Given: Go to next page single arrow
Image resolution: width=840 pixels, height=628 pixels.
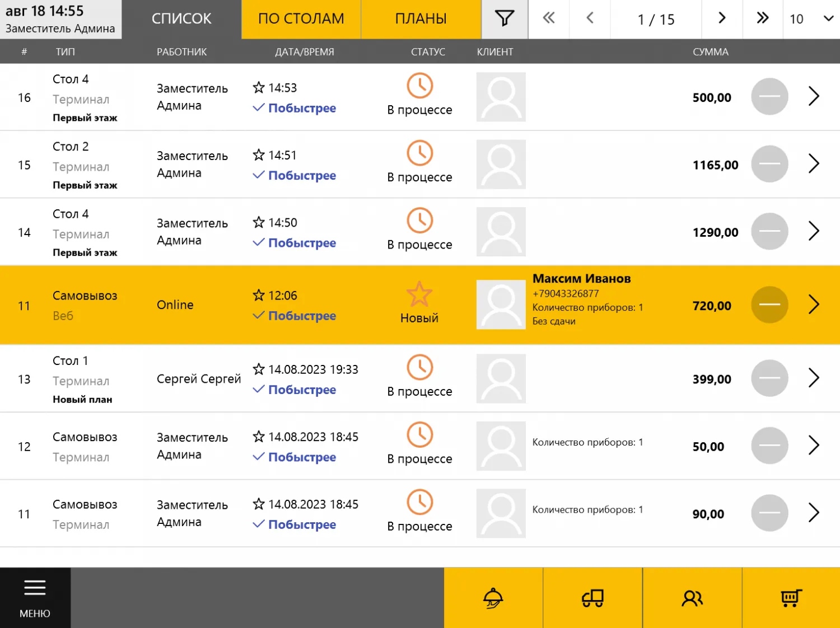Looking at the screenshot, I should coord(722,18).
